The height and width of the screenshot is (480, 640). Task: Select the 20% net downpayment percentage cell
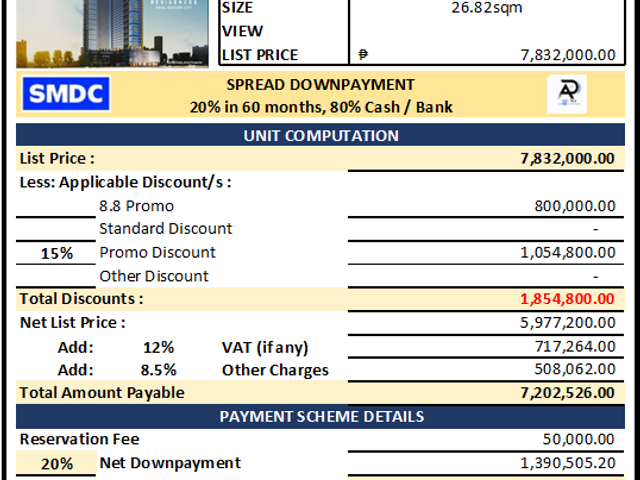pos(56,463)
